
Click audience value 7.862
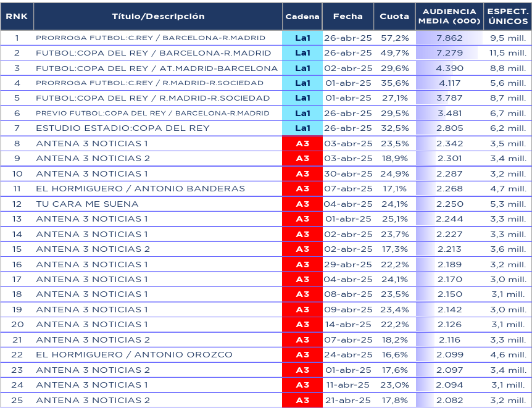point(449,38)
